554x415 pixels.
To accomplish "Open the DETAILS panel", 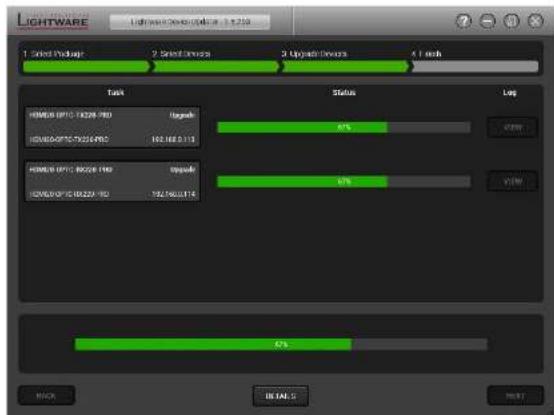I will tap(281, 396).
